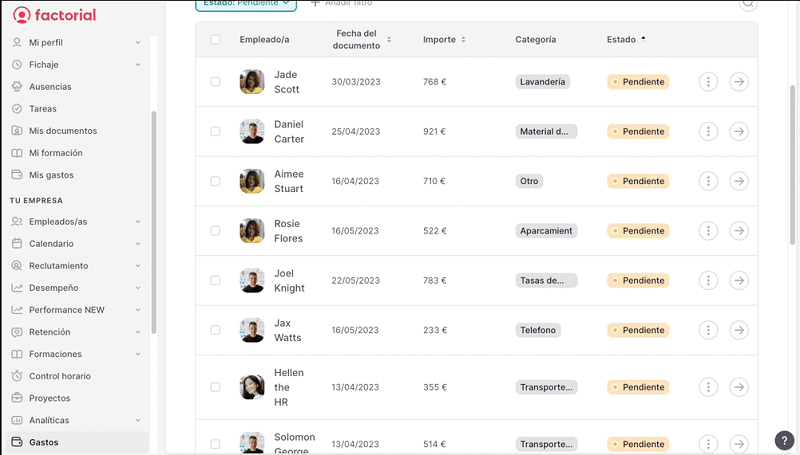Viewport: 800px width, 455px height.
Task: Open Control horario from the sidebar
Action: pyautogui.click(x=59, y=376)
